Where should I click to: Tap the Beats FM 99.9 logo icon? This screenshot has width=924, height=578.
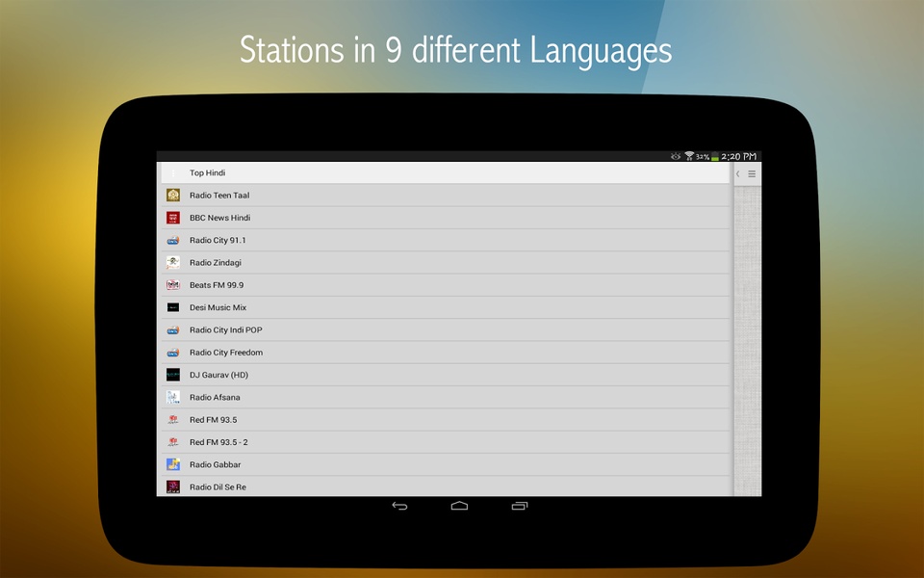click(x=172, y=285)
